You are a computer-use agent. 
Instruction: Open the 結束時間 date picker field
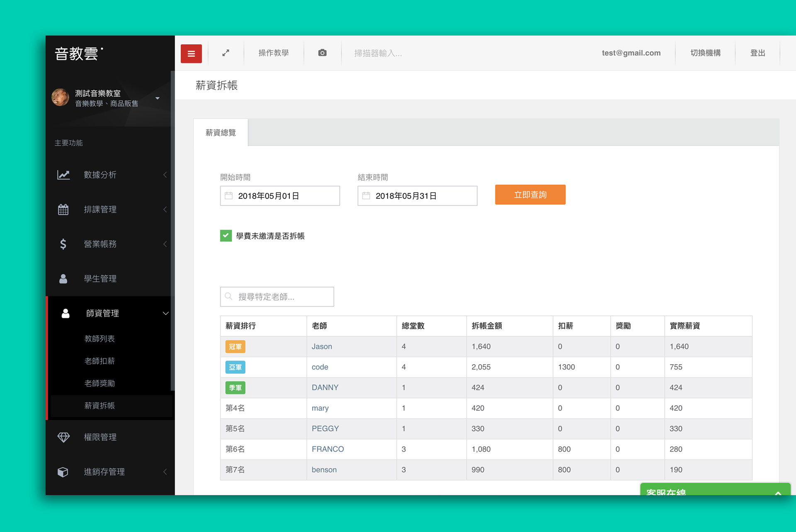[x=417, y=196]
